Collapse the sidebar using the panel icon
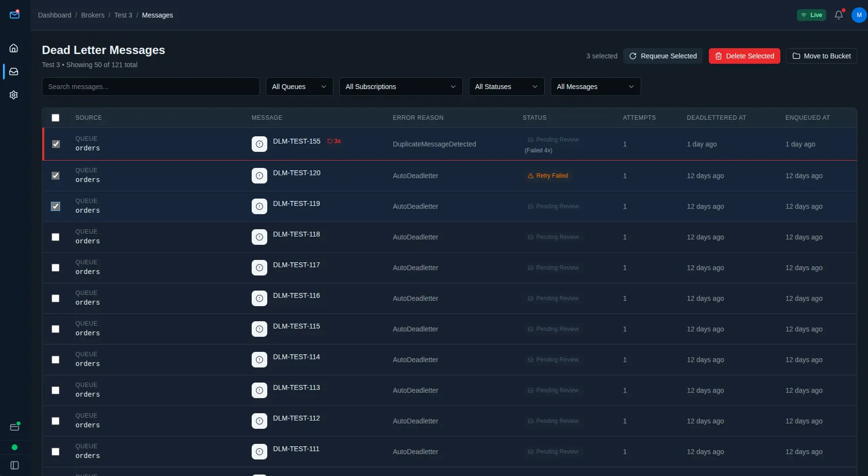The width and height of the screenshot is (868, 476). 14,464
